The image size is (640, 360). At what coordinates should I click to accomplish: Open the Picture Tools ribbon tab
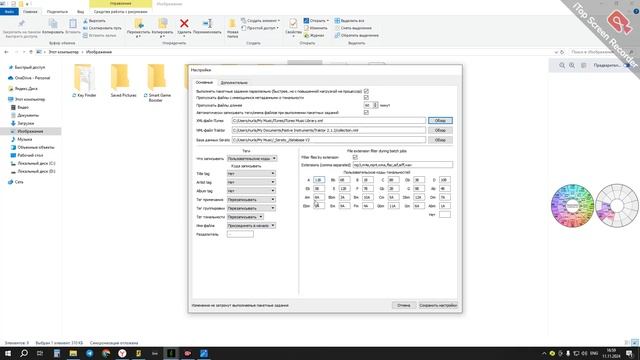tap(120, 12)
